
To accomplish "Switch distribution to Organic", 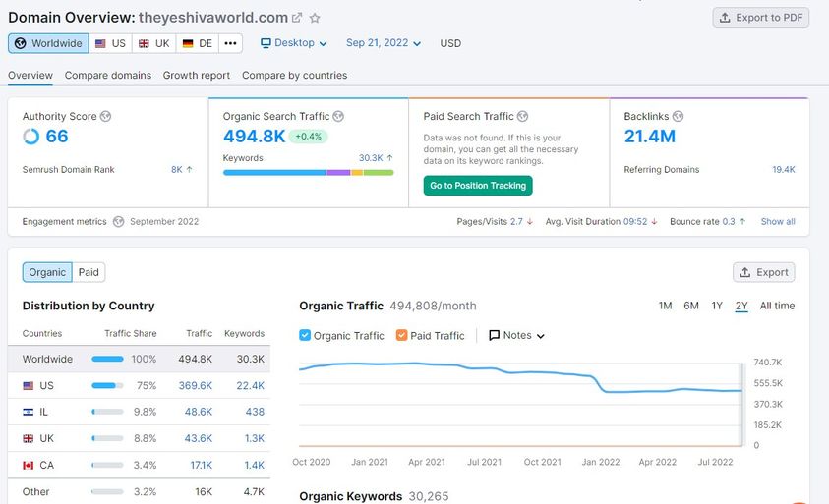I will [47, 272].
